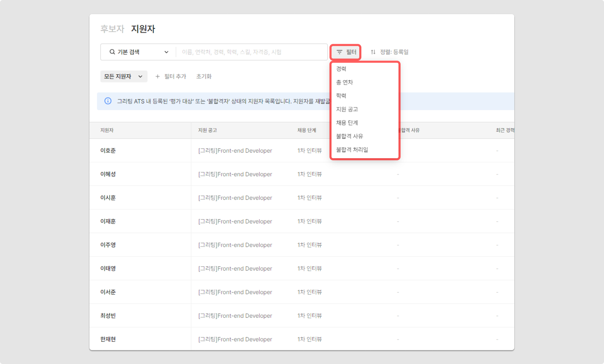Screen dimensions: 604x364
Task: Click the 초기화 reset button
Action: coord(204,76)
